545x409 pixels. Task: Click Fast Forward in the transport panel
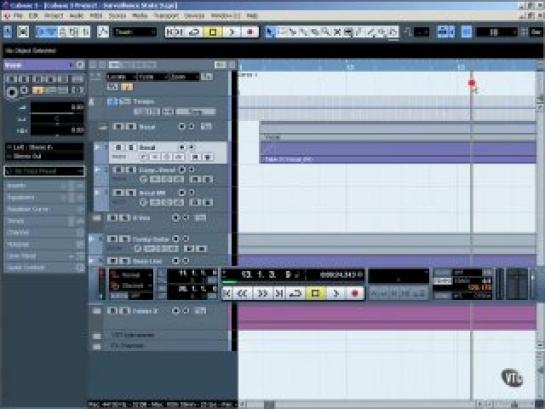[262, 294]
